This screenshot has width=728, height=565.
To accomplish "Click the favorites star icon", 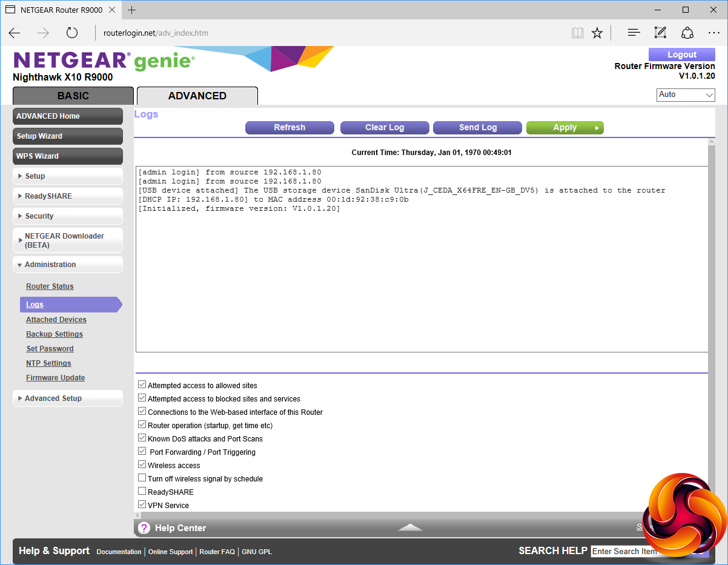I will 597,33.
